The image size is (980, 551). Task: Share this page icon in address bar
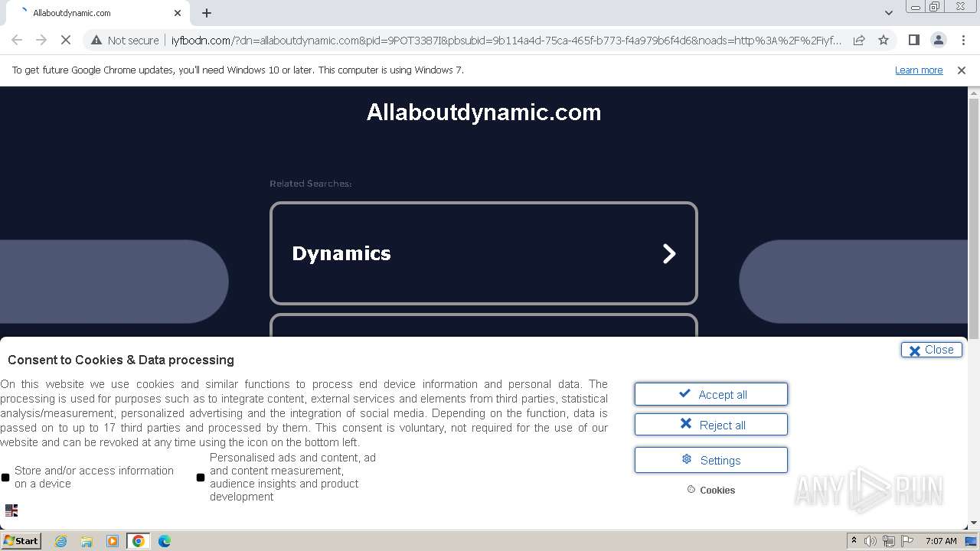coord(859,40)
